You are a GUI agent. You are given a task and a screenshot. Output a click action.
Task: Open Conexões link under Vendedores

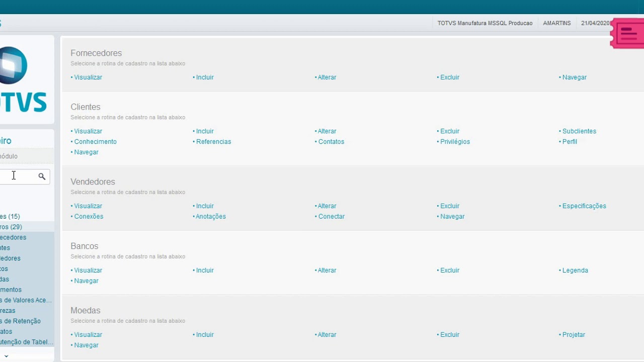pyautogui.click(x=89, y=217)
